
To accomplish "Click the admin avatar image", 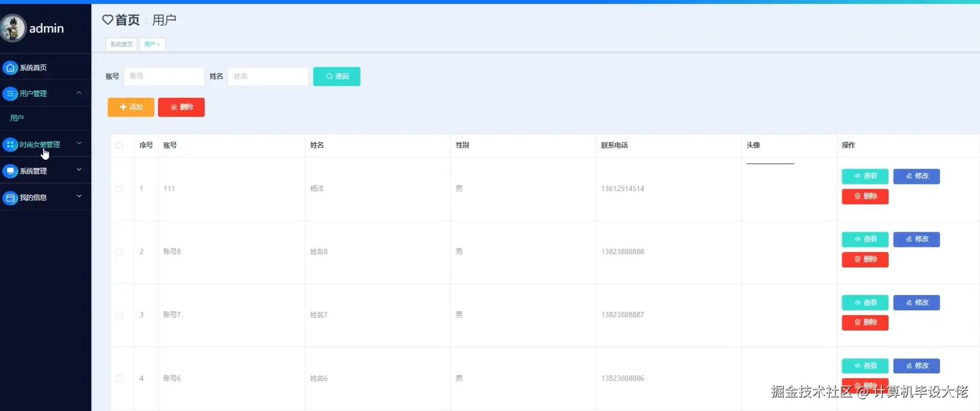I will (x=12, y=28).
